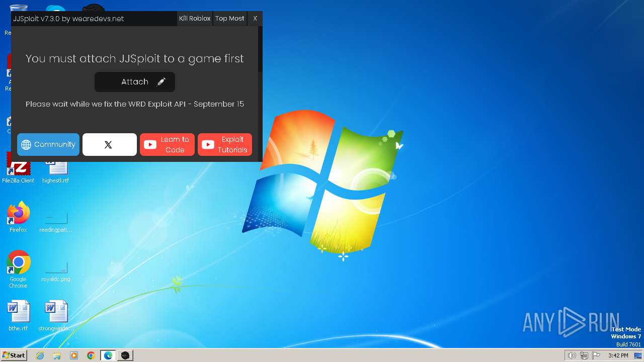Open the X social media button
The width and height of the screenshot is (644, 362).
click(x=110, y=144)
